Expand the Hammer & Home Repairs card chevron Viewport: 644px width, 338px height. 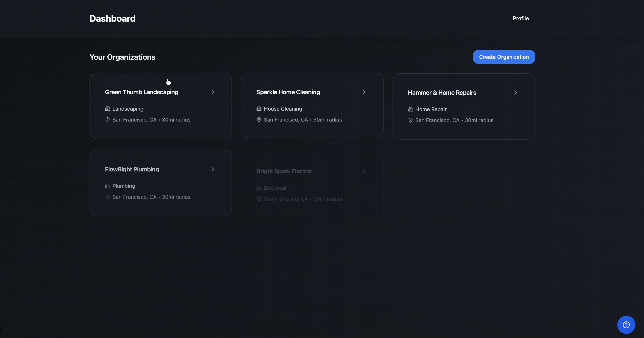point(516,92)
